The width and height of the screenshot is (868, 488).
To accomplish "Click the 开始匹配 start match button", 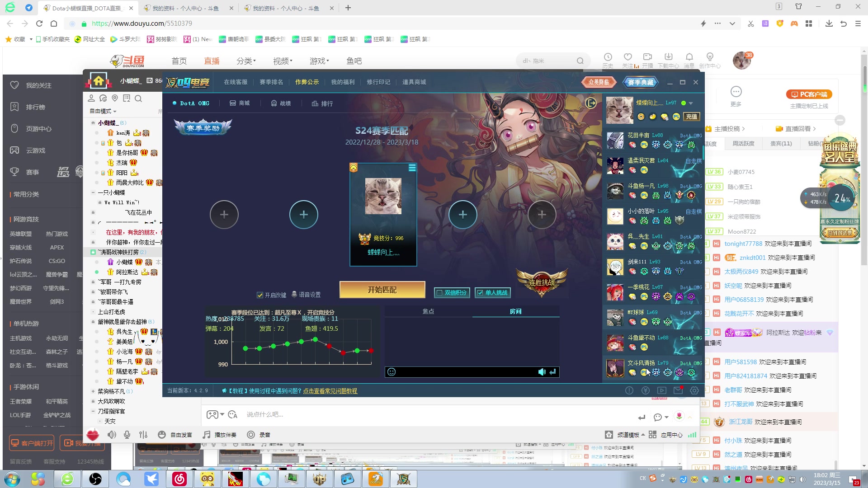I will pyautogui.click(x=382, y=290).
